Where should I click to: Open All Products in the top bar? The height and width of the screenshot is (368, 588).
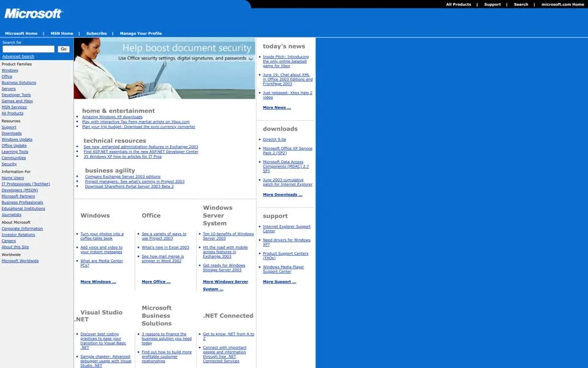pos(458,4)
